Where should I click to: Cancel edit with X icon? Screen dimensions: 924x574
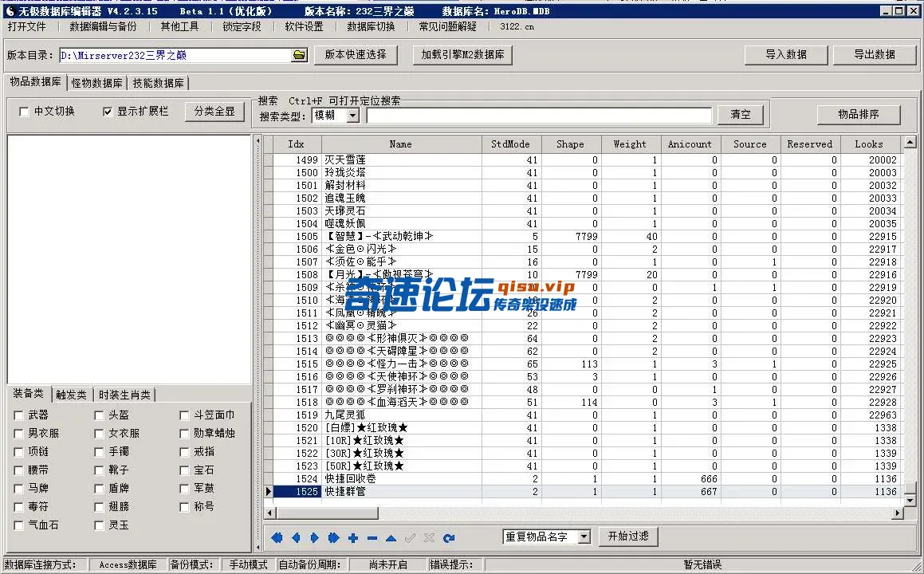pos(429,537)
